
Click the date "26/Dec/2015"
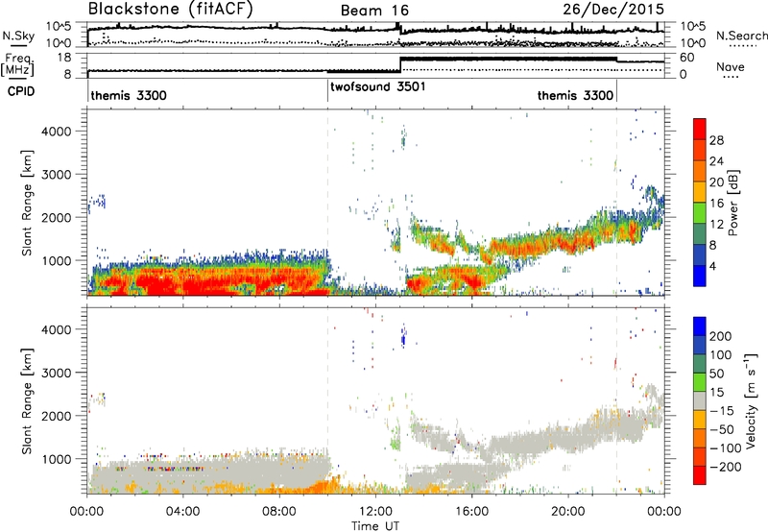[613, 10]
